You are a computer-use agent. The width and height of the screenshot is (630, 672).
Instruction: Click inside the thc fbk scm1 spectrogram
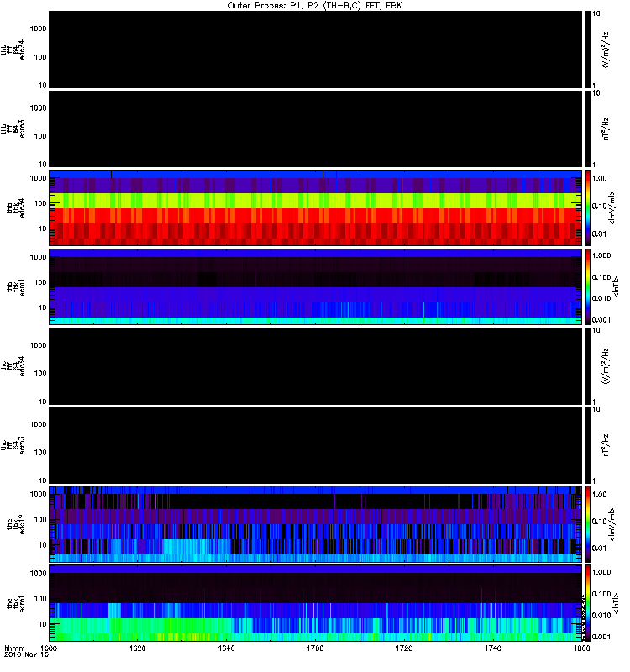pos(315,603)
